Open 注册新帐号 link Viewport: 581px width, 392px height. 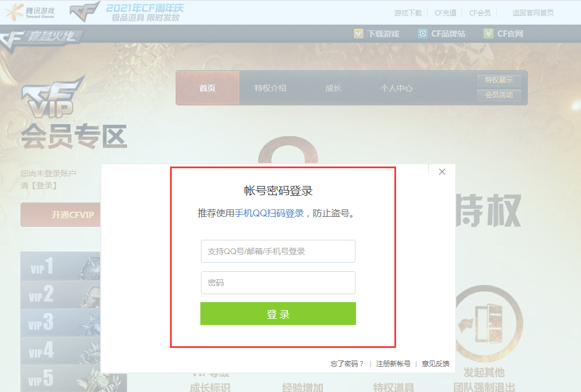tap(393, 364)
